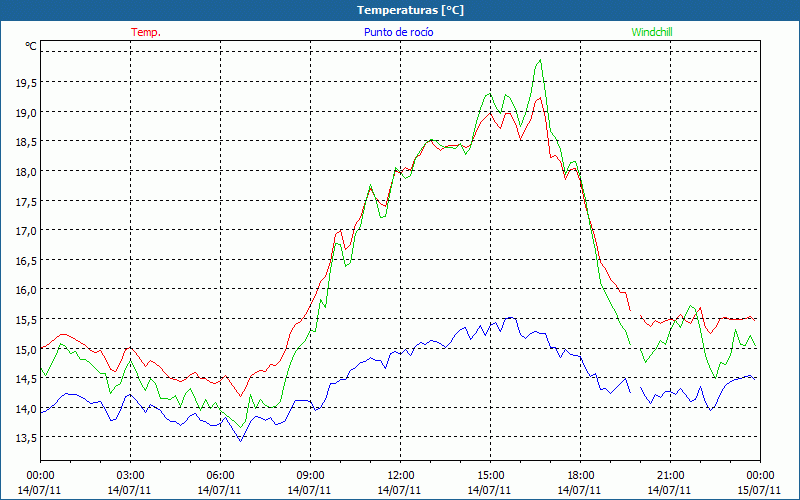Click the Punto de rocío legend label
Viewport: 800px width, 500px height.
(398, 32)
